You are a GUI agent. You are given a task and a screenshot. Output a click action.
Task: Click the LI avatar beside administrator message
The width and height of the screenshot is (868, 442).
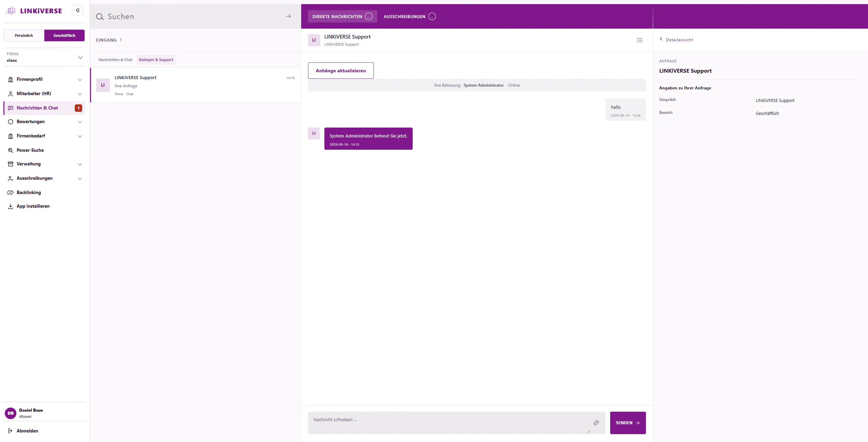coord(314,133)
